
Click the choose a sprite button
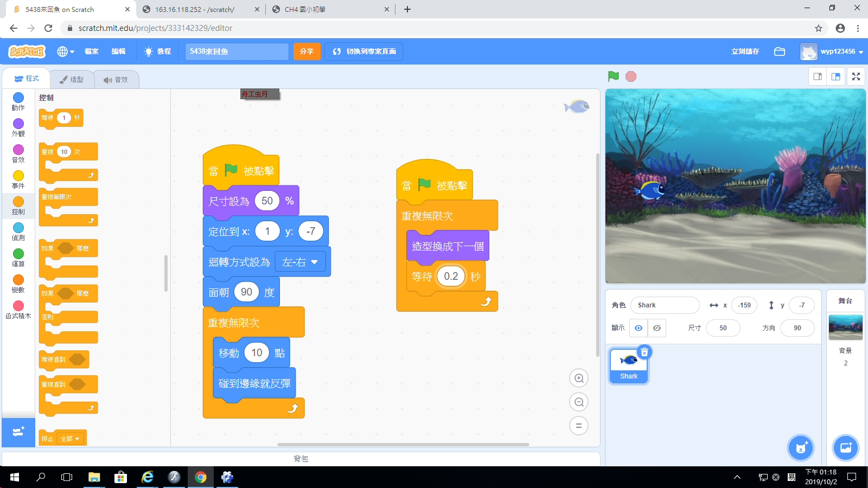801,448
